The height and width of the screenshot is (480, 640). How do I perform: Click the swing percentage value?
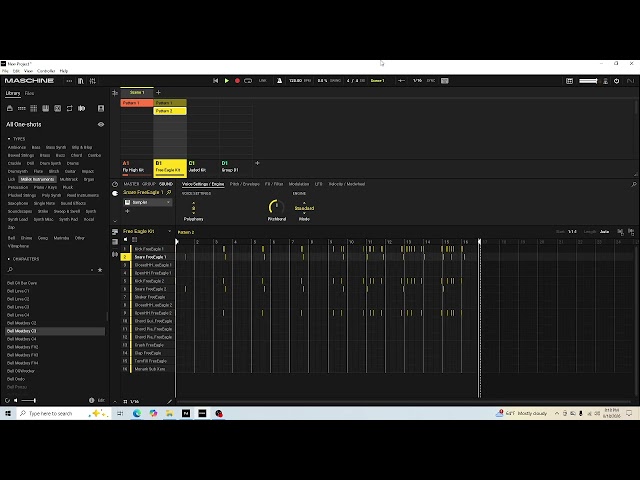point(322,81)
